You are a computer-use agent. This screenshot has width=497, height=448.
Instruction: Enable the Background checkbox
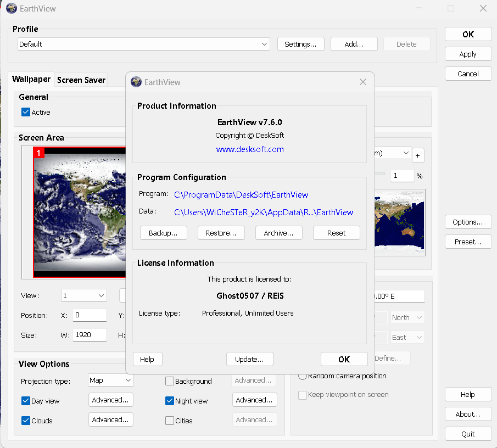click(170, 381)
